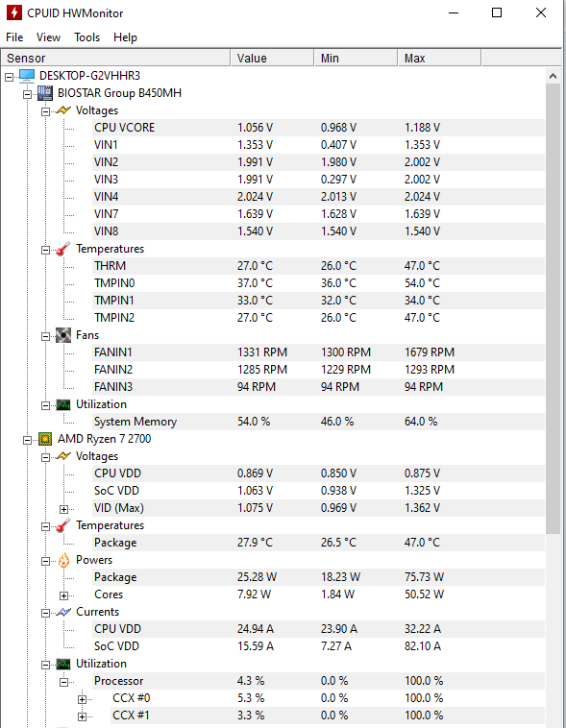The image size is (566, 728).
Task: Click the Value column header
Action: [x=272, y=58]
